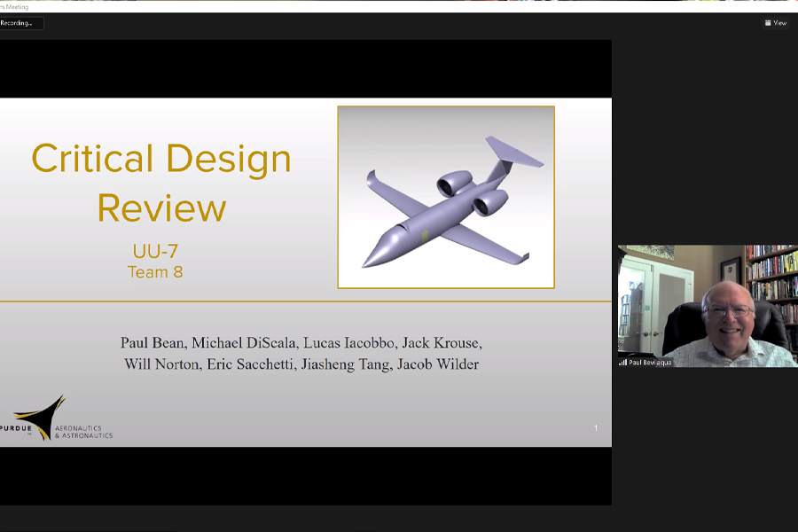Click the slide number 1
Viewport: 798px width, 532px height.
point(596,428)
